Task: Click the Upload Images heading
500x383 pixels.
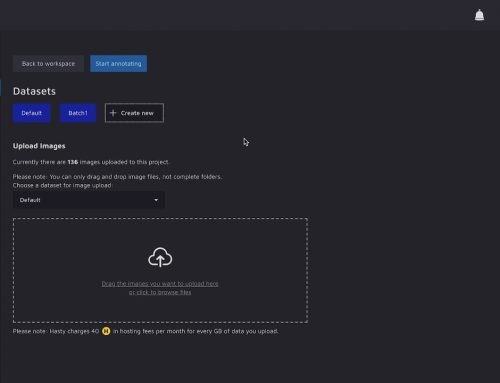Action: point(39,146)
